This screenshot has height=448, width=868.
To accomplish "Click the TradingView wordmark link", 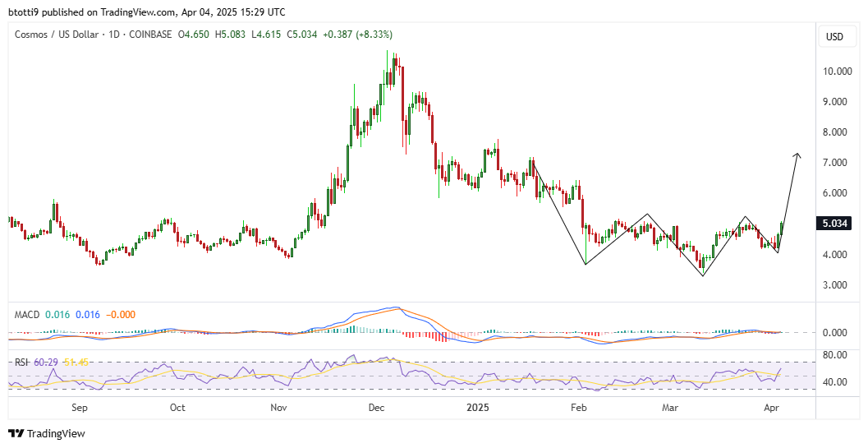I will point(56,433).
